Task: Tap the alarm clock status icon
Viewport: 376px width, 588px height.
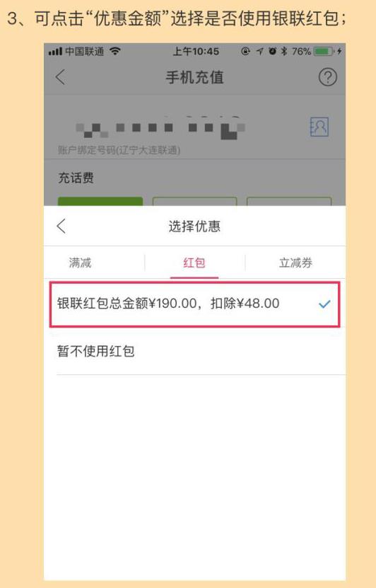Action: (x=273, y=52)
